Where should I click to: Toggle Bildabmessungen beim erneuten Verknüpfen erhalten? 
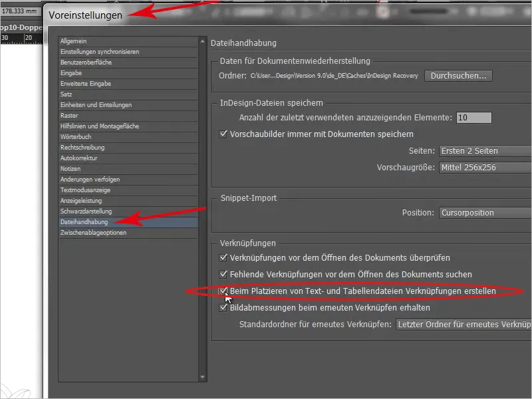click(223, 308)
